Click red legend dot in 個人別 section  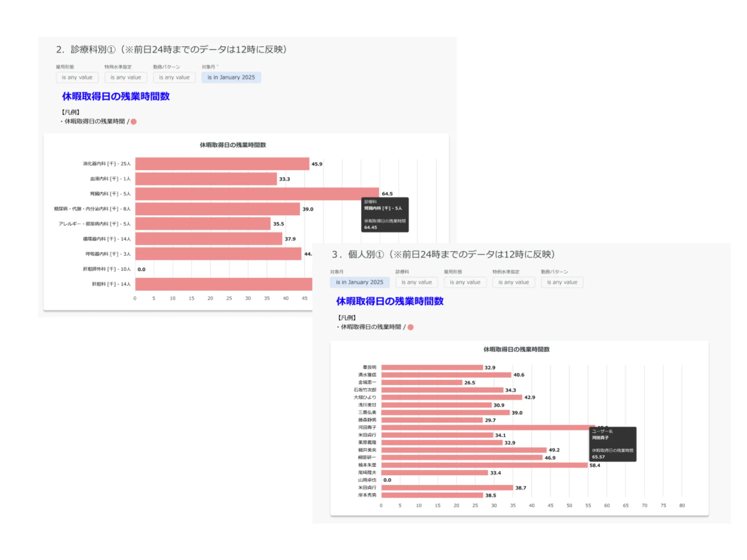(x=411, y=327)
